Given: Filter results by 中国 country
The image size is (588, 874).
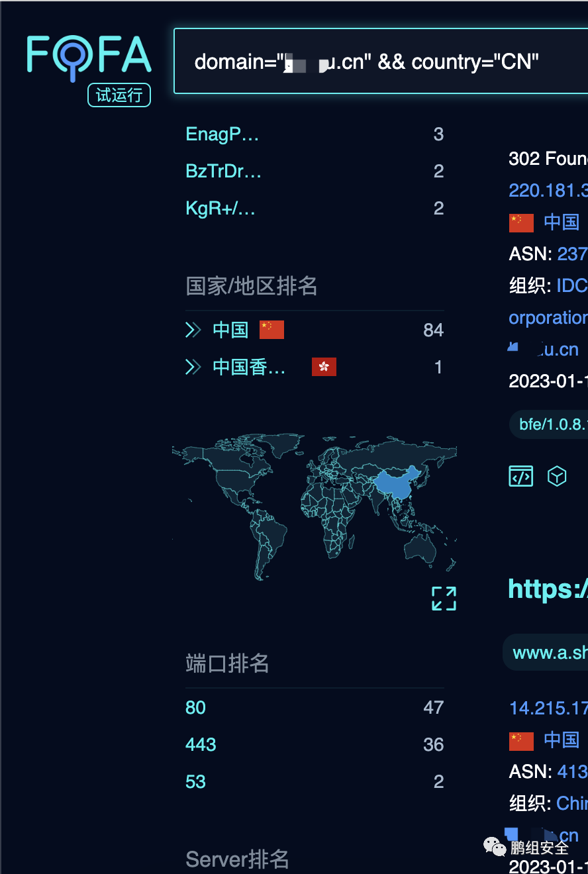Looking at the screenshot, I should [230, 330].
